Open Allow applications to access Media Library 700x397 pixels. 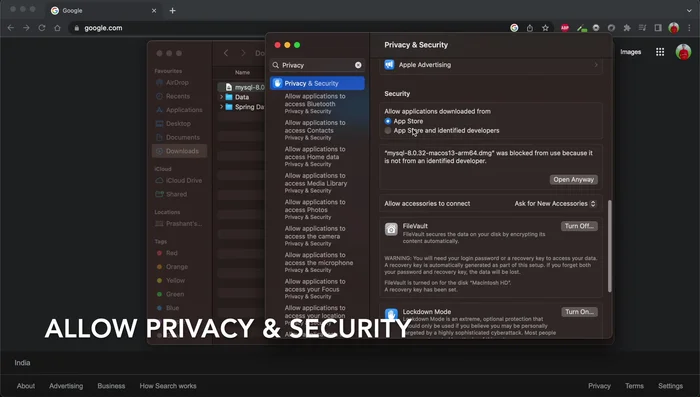click(x=316, y=183)
